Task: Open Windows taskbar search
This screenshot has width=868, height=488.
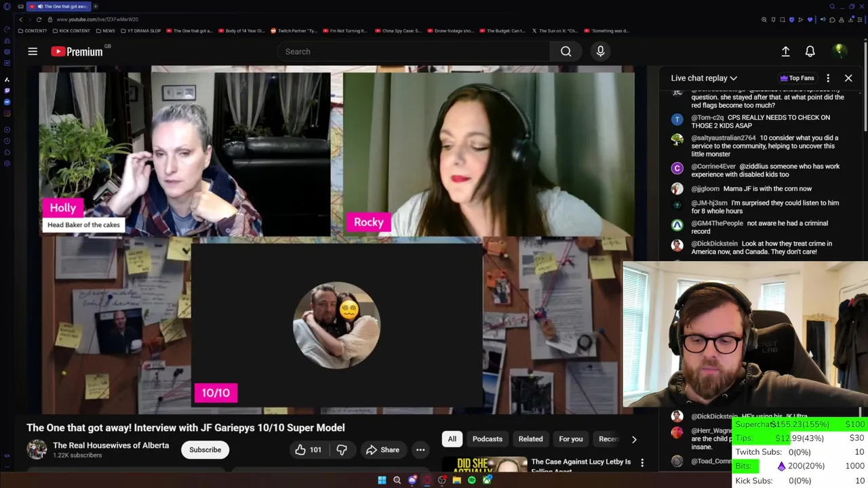Action: tap(397, 481)
